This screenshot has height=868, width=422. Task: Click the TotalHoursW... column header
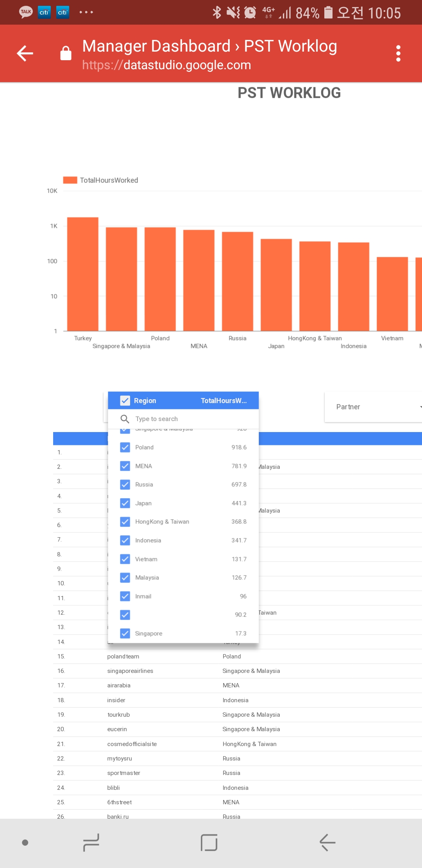point(224,401)
